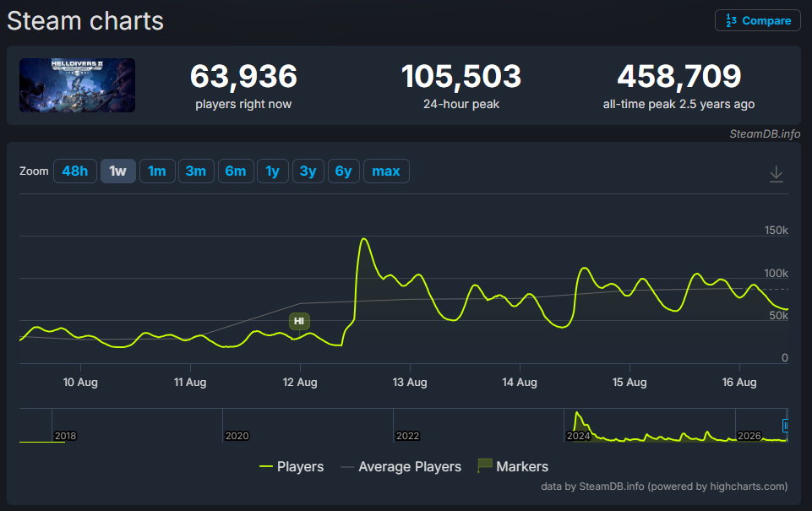The height and width of the screenshot is (511, 812).
Task: Click the Helldivers II game thumbnail
Action: [77, 85]
